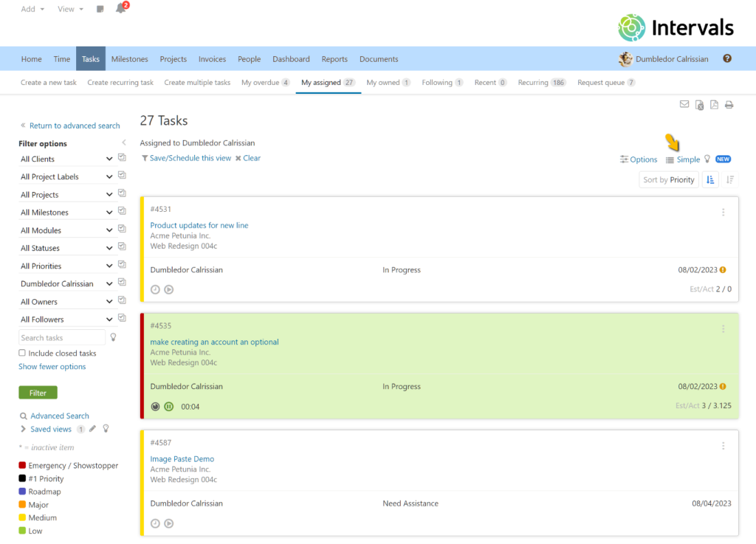This screenshot has width=756, height=544.
Task: Go to the Milestones menu
Action: 129,59
